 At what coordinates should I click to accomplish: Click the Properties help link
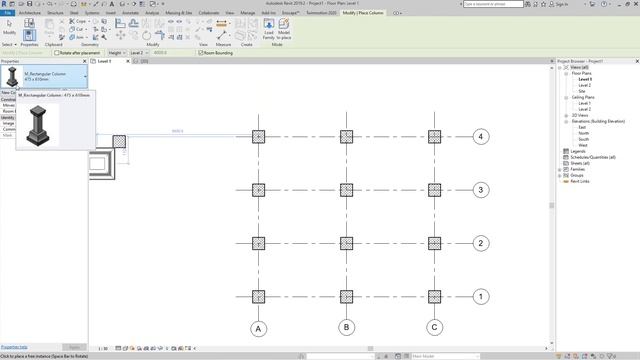(x=14, y=347)
